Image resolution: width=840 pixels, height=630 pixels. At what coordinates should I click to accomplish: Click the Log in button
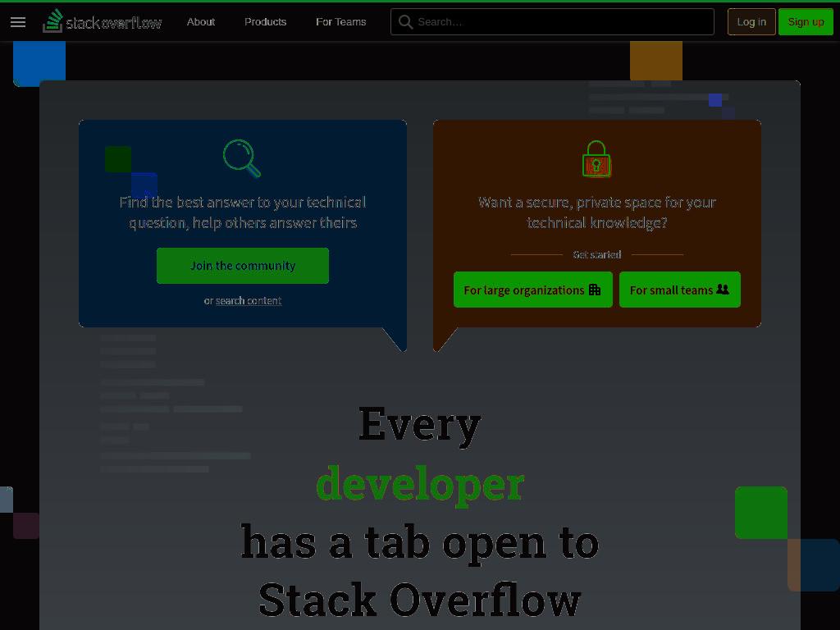point(751,22)
